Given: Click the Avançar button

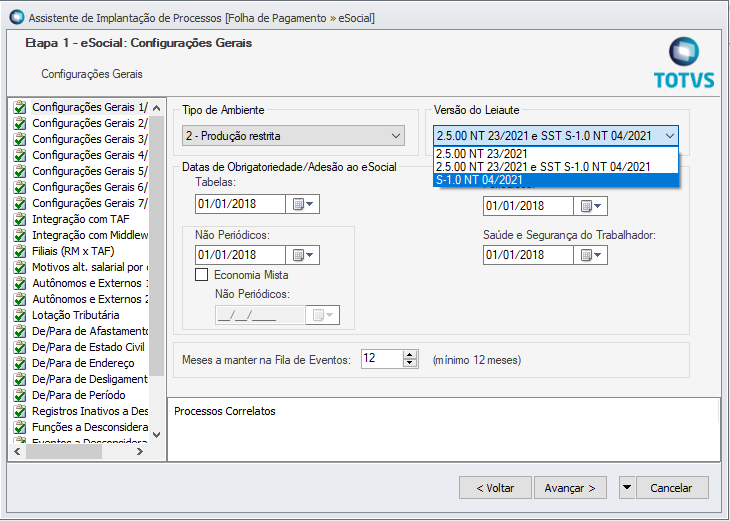Looking at the screenshot, I should (x=570, y=488).
